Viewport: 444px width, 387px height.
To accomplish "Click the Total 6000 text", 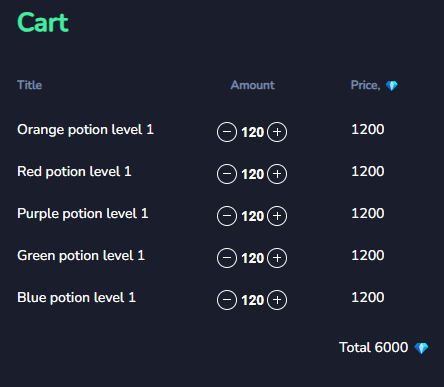I will point(373,347).
